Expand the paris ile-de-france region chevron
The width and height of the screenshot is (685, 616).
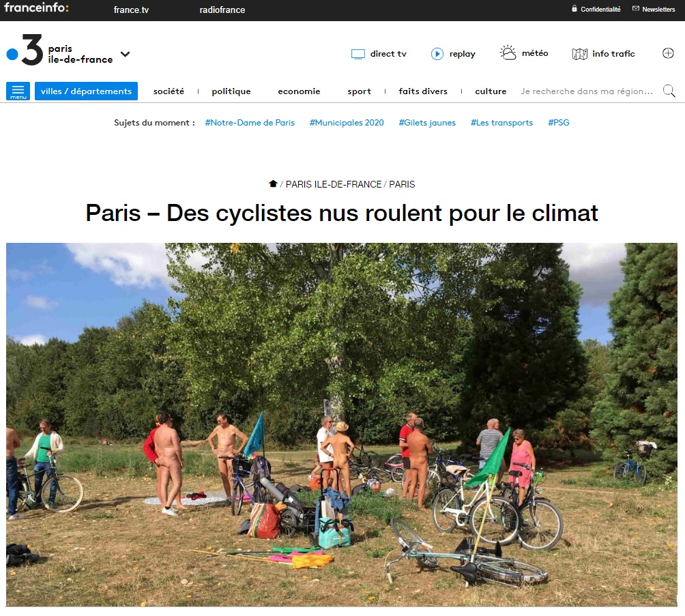click(x=126, y=54)
